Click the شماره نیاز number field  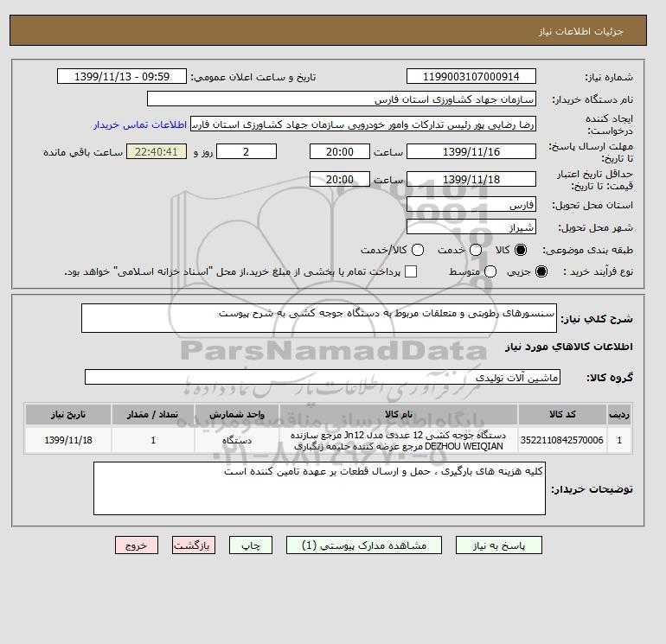(471, 76)
